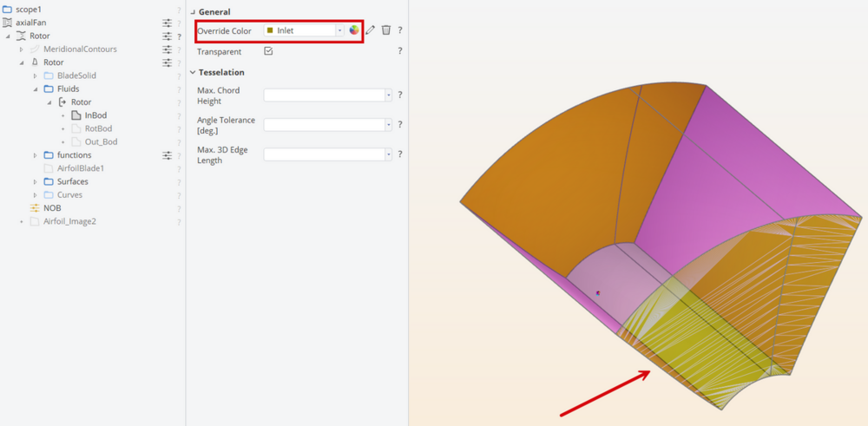
Task: Select the scope1 tree item
Action: (29, 10)
